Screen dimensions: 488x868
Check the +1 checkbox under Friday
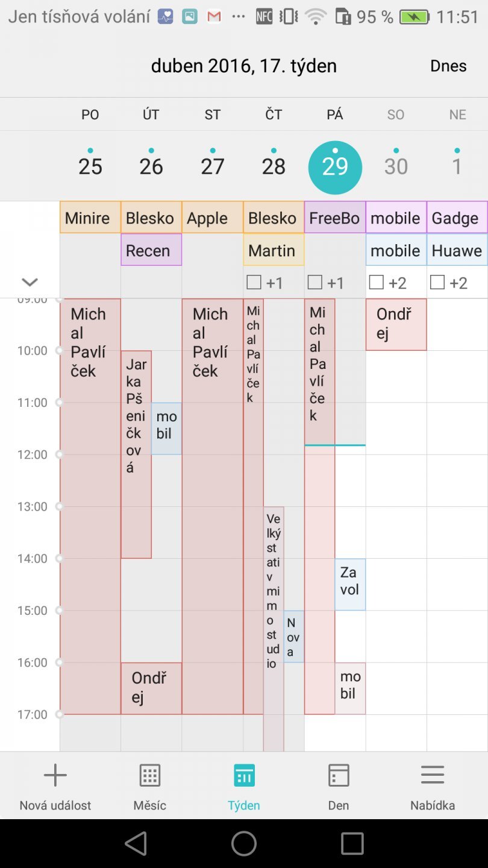315,282
